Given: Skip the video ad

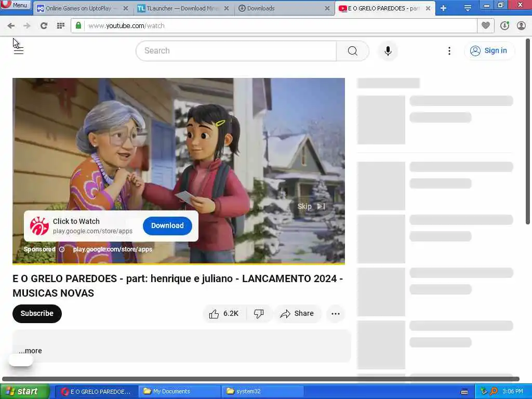Looking at the screenshot, I should (311, 206).
